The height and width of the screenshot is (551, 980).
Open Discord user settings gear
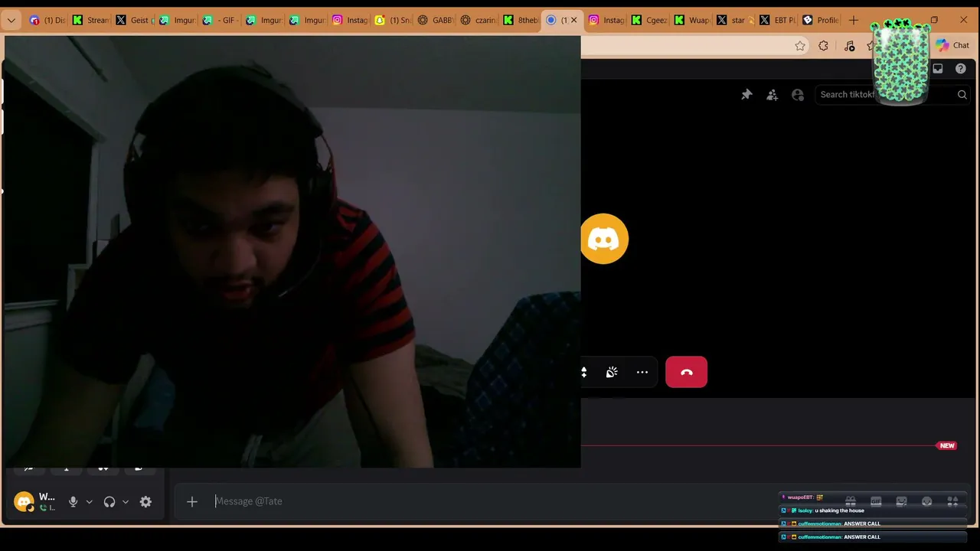click(x=145, y=502)
